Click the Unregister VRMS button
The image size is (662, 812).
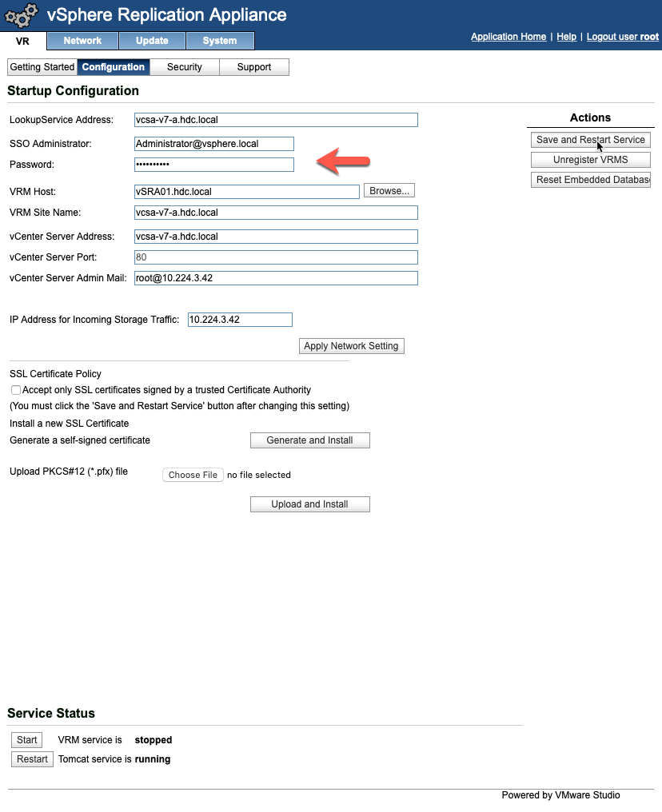591,160
